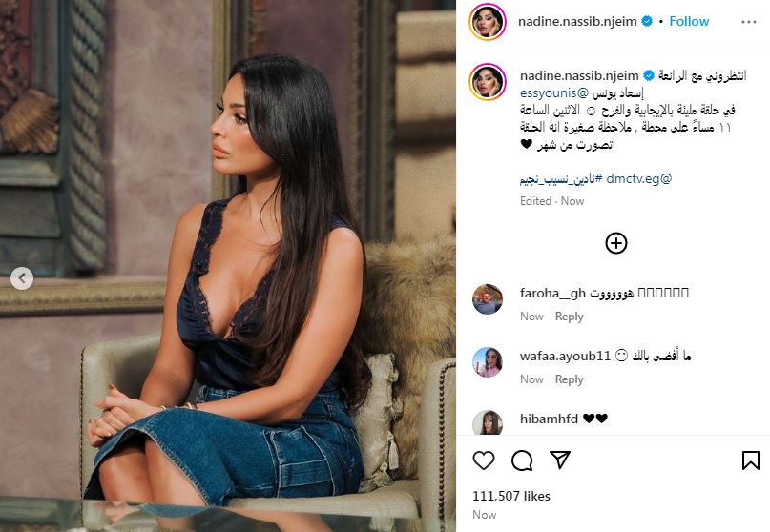Open the @dmctv.eg mention link
770x532 pixels.
(639, 178)
